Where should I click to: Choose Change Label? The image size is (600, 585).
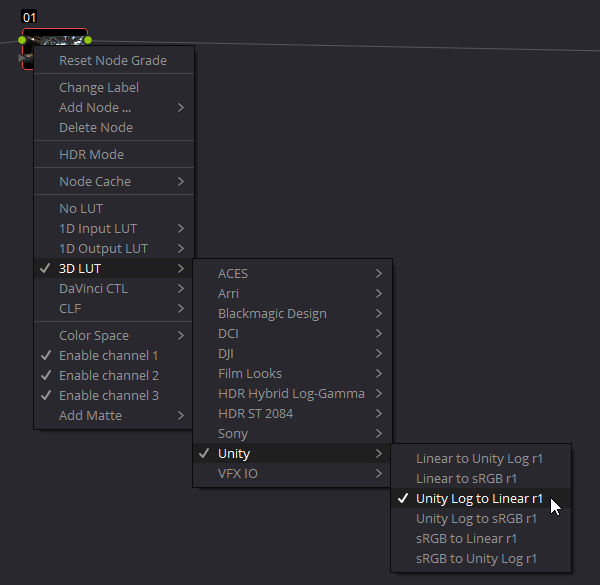pyautogui.click(x=114, y=88)
